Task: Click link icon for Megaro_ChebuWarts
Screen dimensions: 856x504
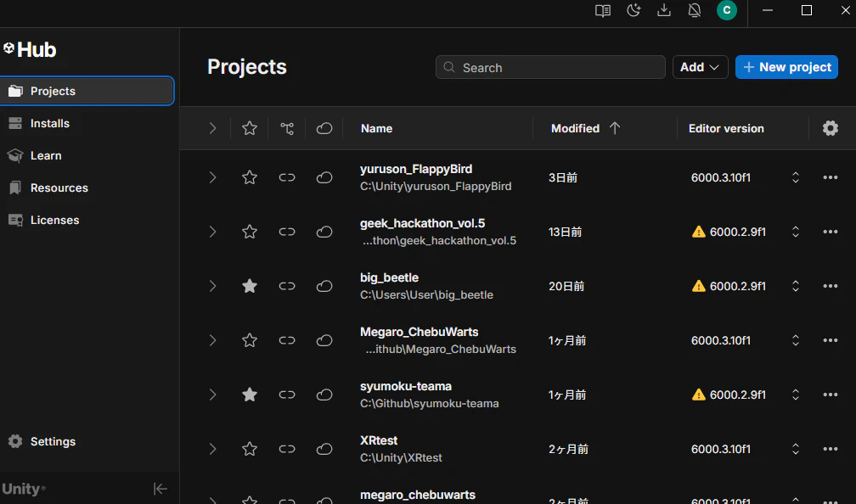Action: pyautogui.click(x=287, y=340)
